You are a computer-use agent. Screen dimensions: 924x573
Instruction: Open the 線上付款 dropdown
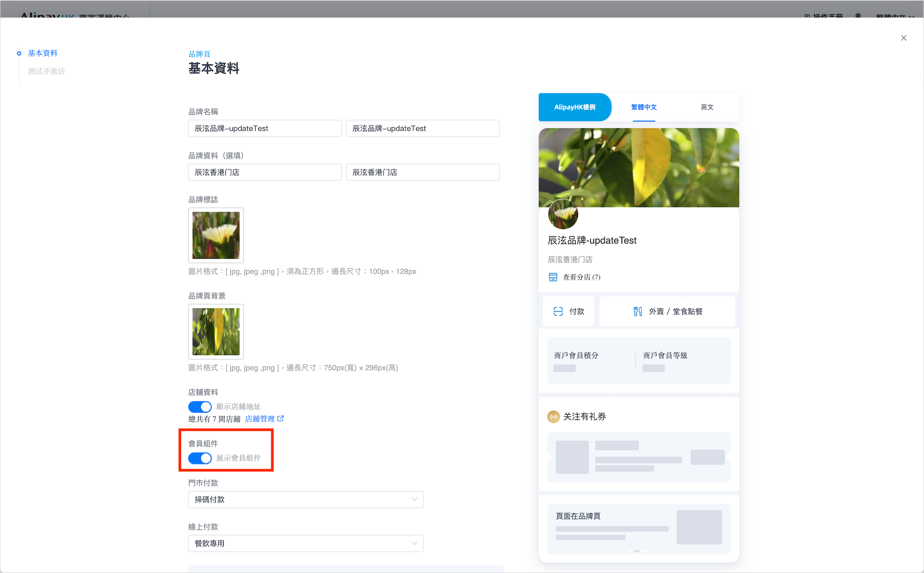pyautogui.click(x=306, y=544)
